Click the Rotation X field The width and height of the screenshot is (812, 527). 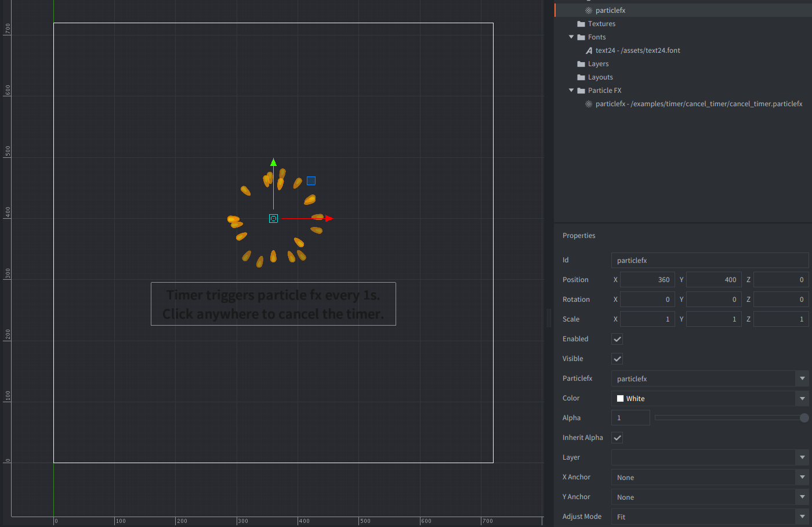pyautogui.click(x=647, y=299)
